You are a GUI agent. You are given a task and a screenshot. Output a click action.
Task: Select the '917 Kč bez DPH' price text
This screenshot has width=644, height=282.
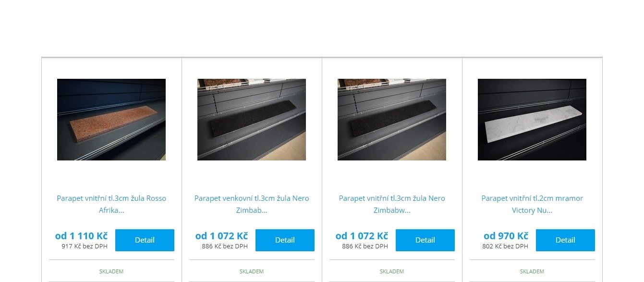(x=85, y=246)
